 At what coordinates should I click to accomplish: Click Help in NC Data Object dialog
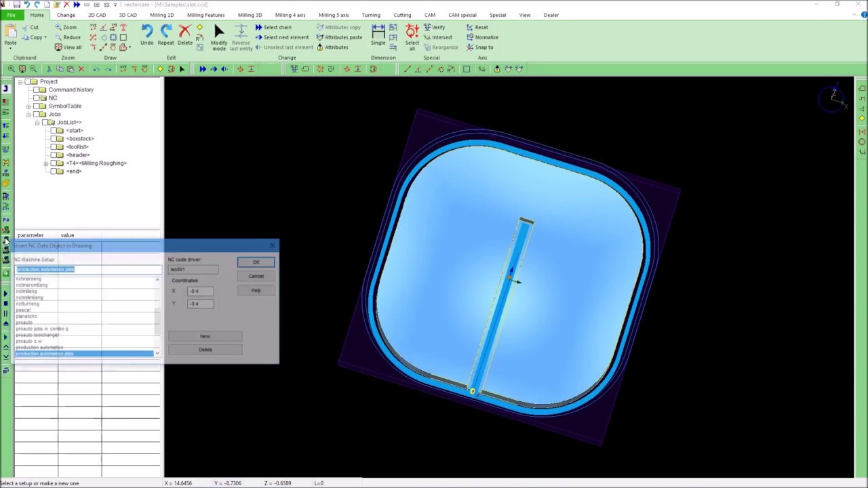pyautogui.click(x=256, y=290)
